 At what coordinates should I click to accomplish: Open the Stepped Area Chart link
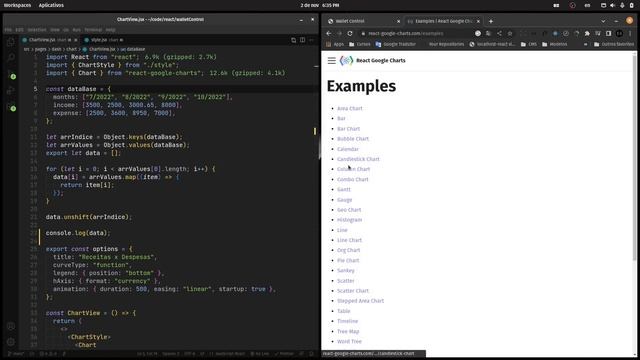pyautogui.click(x=360, y=301)
